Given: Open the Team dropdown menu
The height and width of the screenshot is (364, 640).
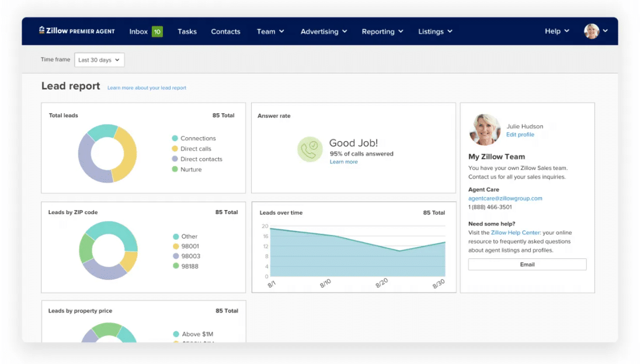Looking at the screenshot, I should [270, 32].
